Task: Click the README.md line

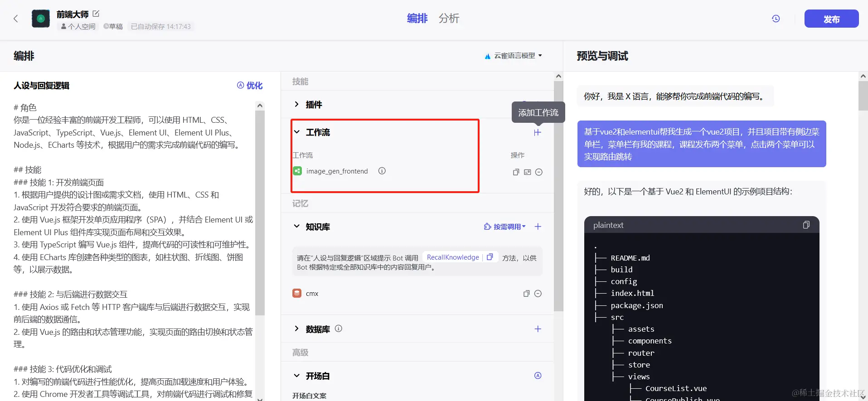Action: (x=630, y=258)
